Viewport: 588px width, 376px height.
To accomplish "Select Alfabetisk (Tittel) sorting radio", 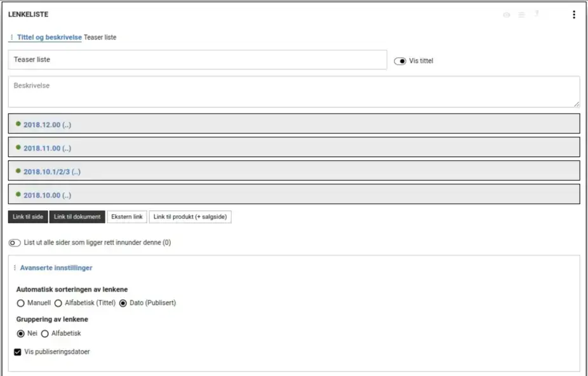I will point(58,303).
